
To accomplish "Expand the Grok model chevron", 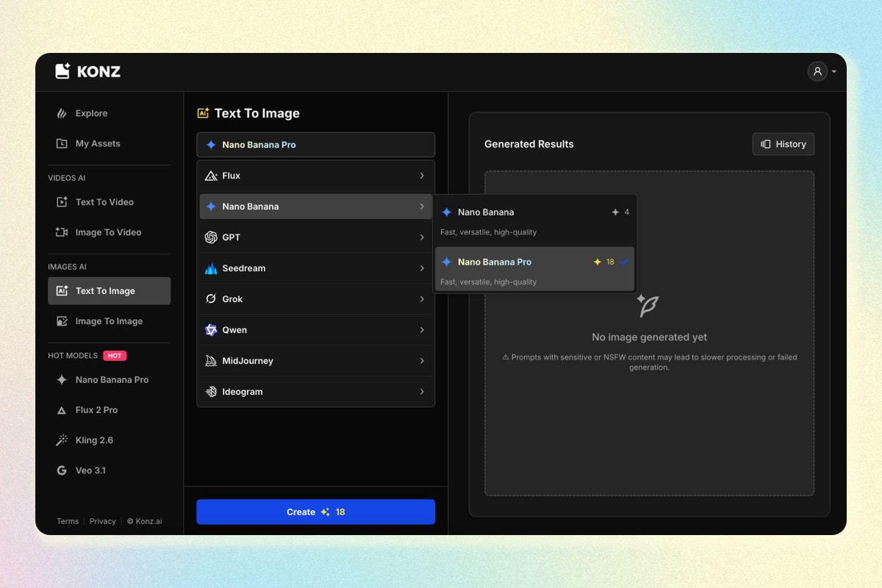I will click(422, 299).
